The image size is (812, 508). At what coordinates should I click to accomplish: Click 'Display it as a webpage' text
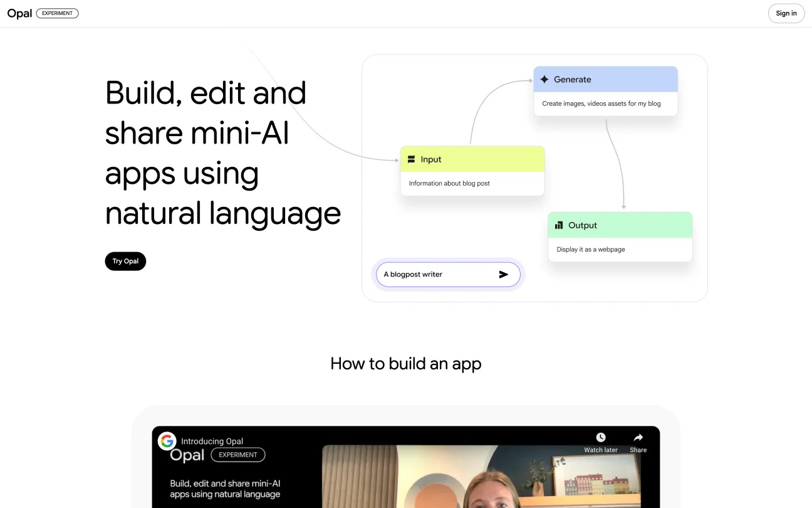click(591, 249)
